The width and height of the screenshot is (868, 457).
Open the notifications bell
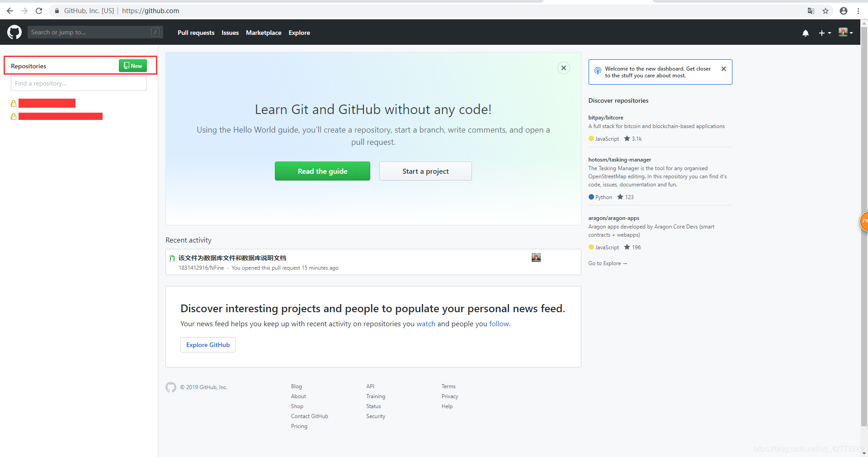806,33
